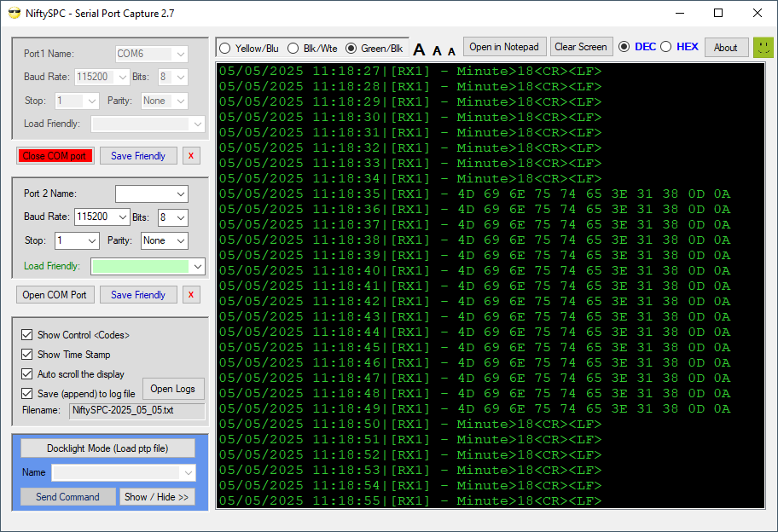778x532 pixels.
Task: Click Show / Hide >> button
Action: pos(157,497)
